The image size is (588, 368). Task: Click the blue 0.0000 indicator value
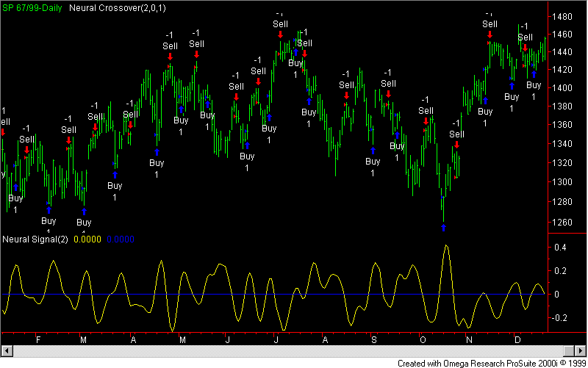point(120,239)
